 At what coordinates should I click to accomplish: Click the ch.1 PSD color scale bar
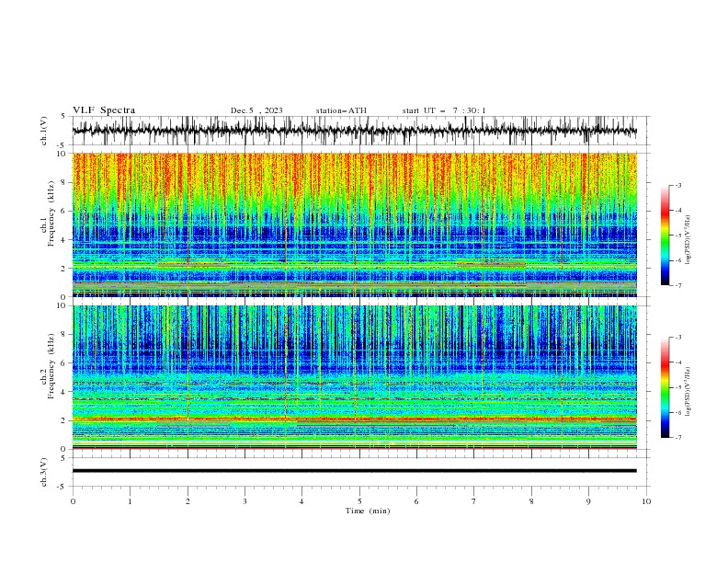(x=665, y=236)
